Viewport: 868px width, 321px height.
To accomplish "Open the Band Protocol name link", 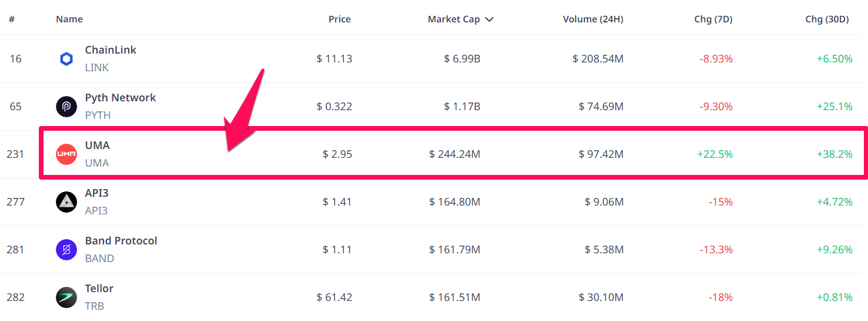I will 121,241.
